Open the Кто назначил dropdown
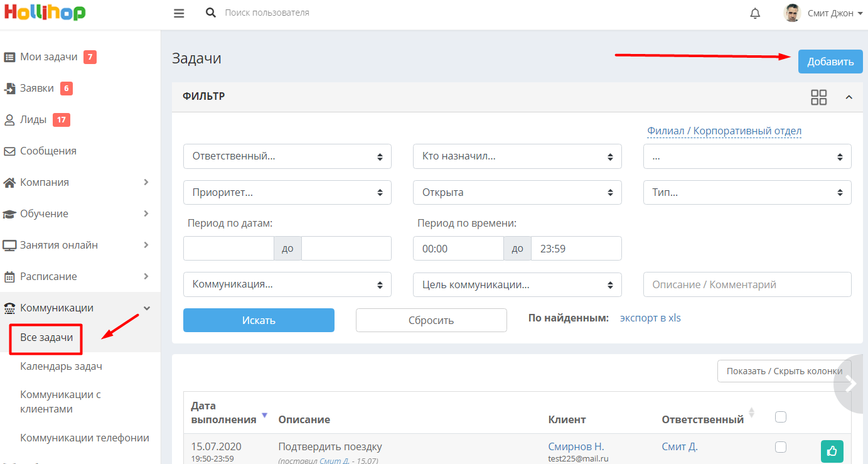Image resolution: width=868 pixels, height=464 pixels. [x=517, y=156]
